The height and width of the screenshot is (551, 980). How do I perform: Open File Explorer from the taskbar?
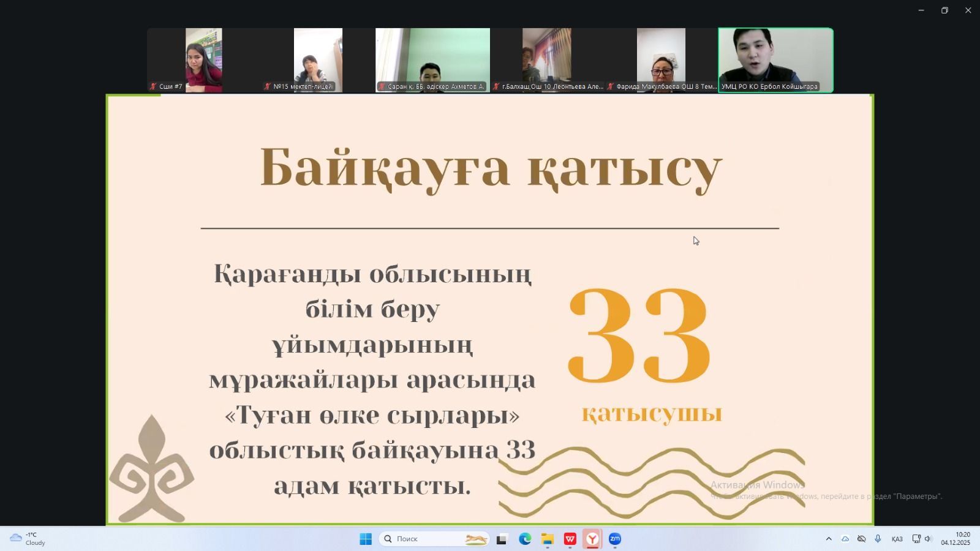coord(547,539)
